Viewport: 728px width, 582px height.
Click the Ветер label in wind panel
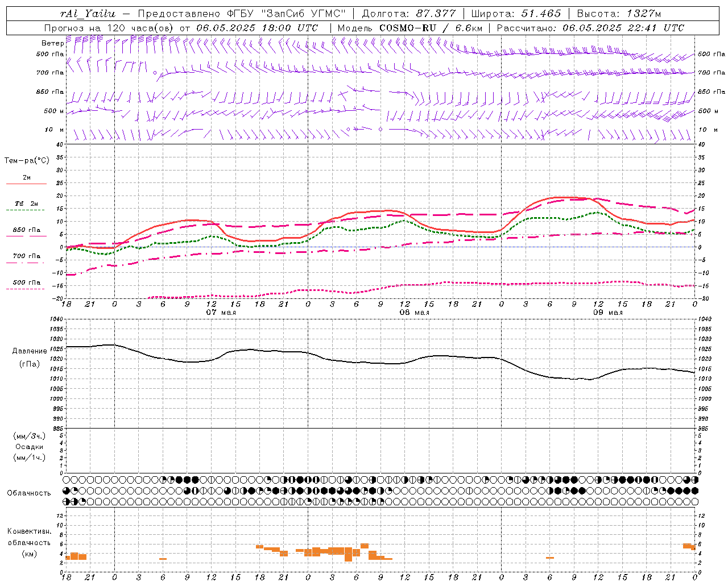[52, 43]
